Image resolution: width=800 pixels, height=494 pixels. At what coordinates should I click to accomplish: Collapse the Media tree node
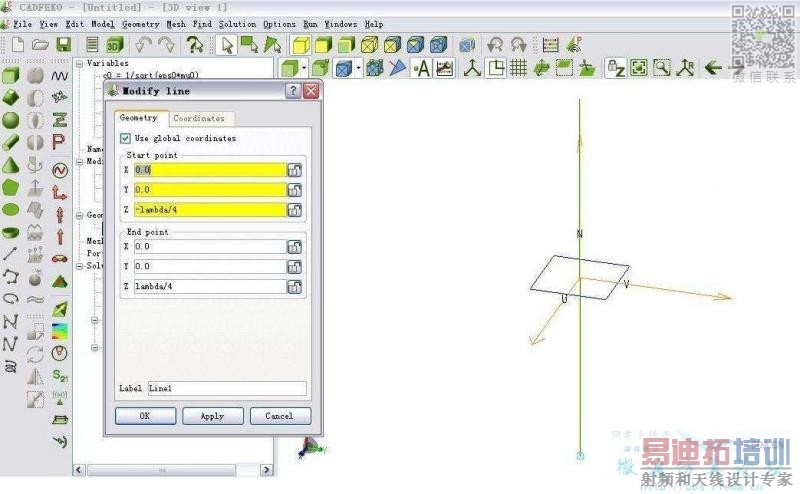(80, 162)
